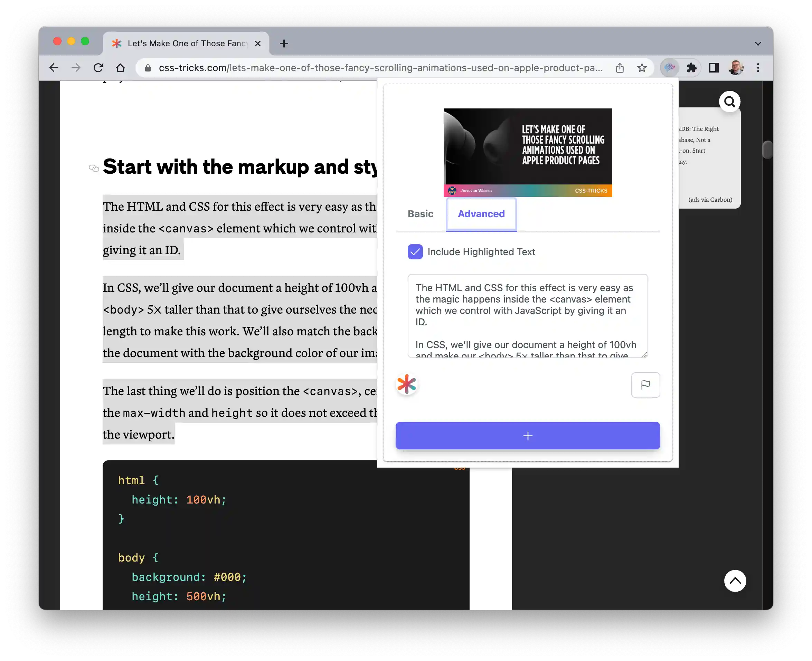
Task: Click the scroll-to-top arrow button
Action: pos(735,581)
